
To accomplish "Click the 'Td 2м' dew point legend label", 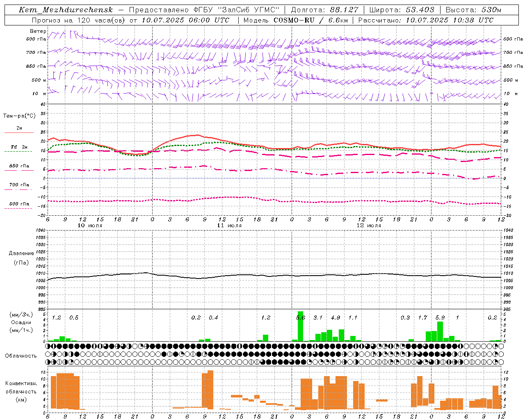I will point(19,147).
